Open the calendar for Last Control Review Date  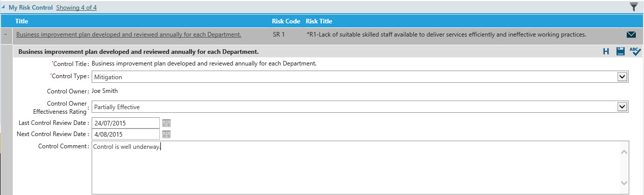[166, 123]
